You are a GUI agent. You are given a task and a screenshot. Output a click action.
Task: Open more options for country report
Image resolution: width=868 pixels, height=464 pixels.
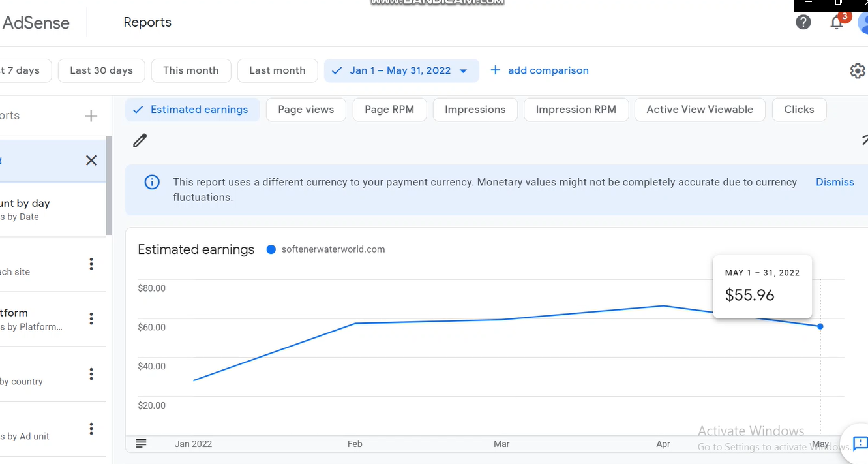point(91,374)
